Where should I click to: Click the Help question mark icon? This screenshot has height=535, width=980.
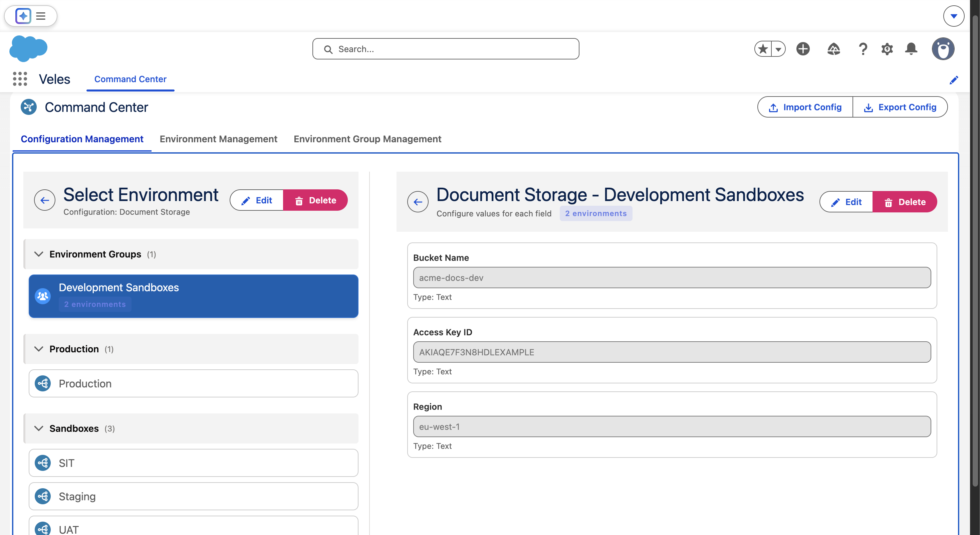click(x=863, y=49)
